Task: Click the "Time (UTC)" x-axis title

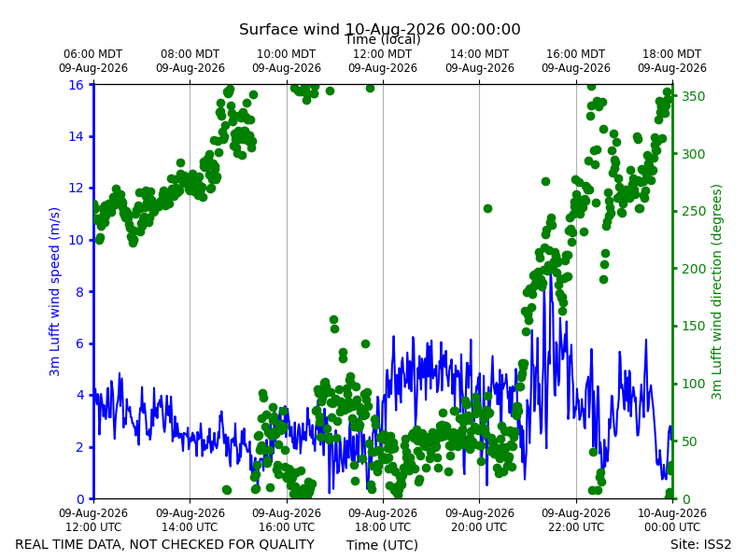Action: point(382,545)
